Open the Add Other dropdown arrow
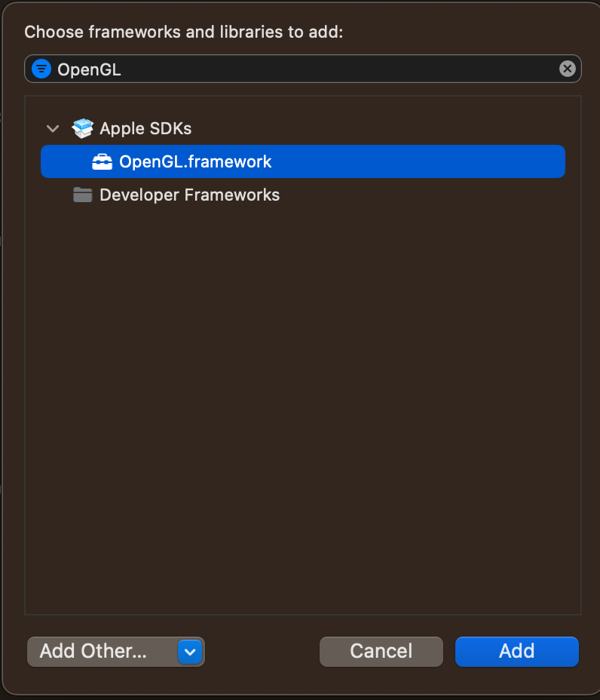Viewport: 600px width, 700px height. [x=190, y=652]
